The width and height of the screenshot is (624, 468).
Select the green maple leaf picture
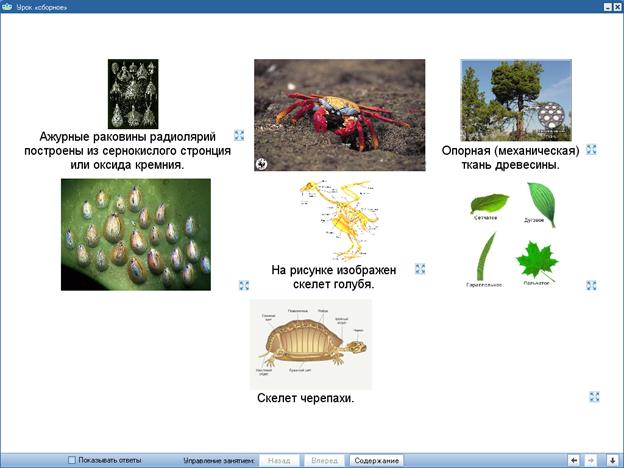click(537, 260)
